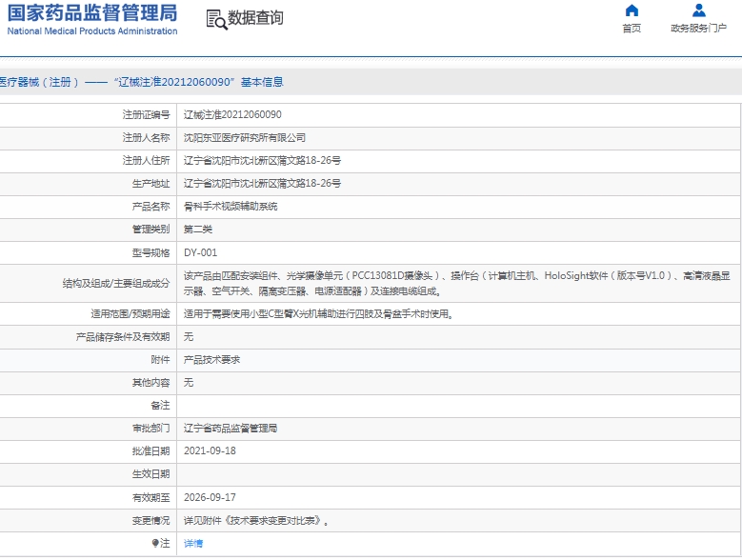Click the intended-use text about 小型C型臂X光机
The image size is (742, 560).
click(318, 313)
